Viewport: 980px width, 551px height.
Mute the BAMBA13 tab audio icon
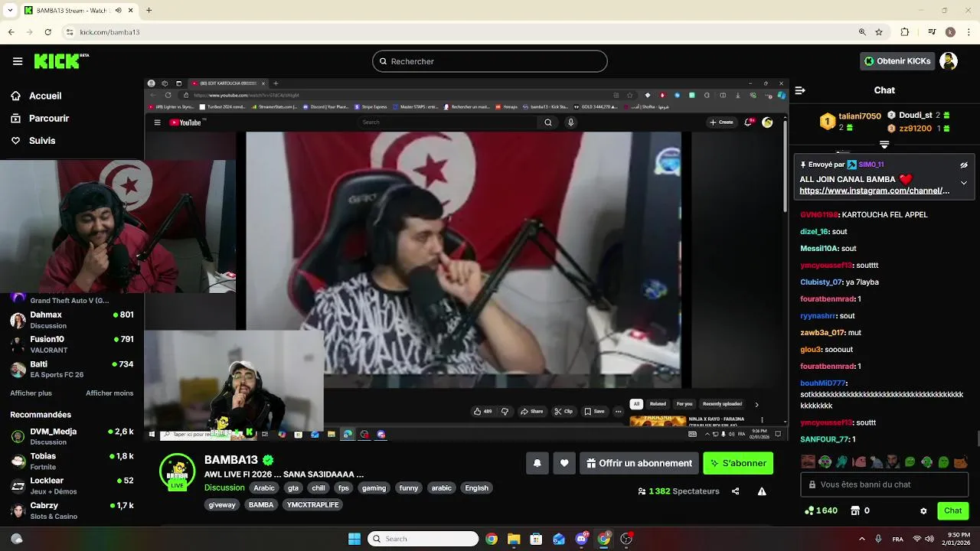[118, 11]
